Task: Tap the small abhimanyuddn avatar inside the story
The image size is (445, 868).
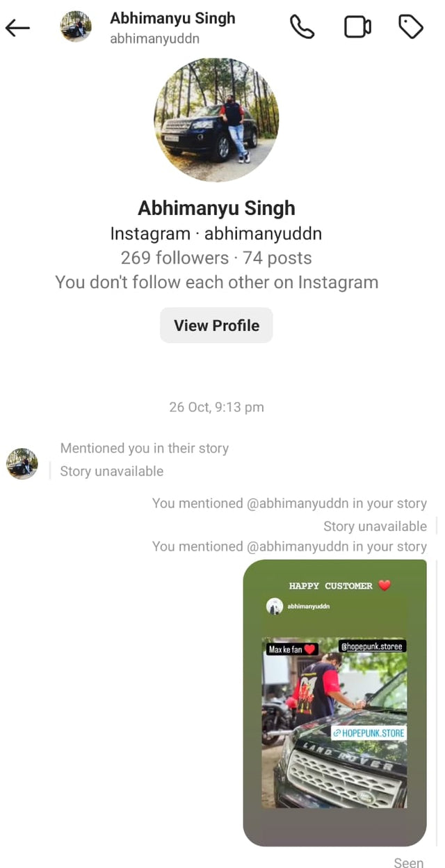Action: tap(275, 606)
